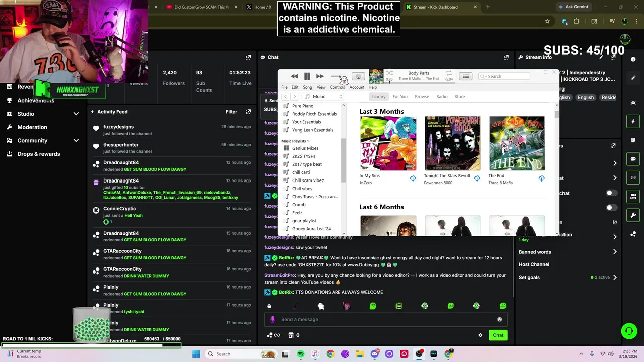This screenshot has height=362, width=644.
Task: Open the View menu in iTunes
Action: coord(321,87)
